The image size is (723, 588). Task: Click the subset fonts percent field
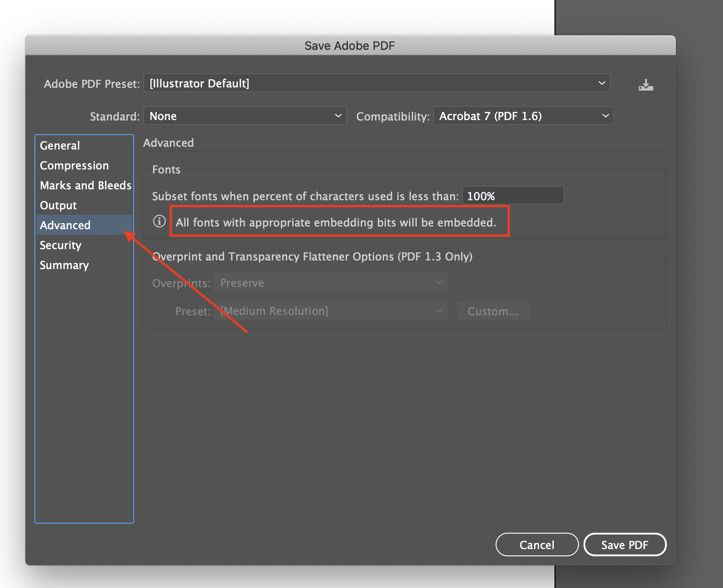coord(513,196)
